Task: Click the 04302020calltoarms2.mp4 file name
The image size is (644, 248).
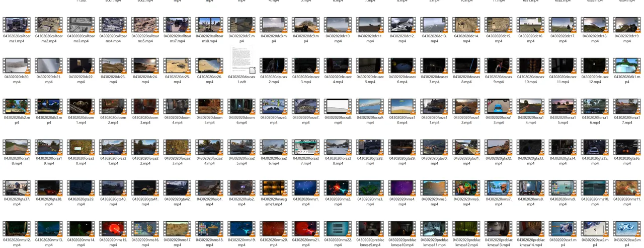Action: (49, 38)
